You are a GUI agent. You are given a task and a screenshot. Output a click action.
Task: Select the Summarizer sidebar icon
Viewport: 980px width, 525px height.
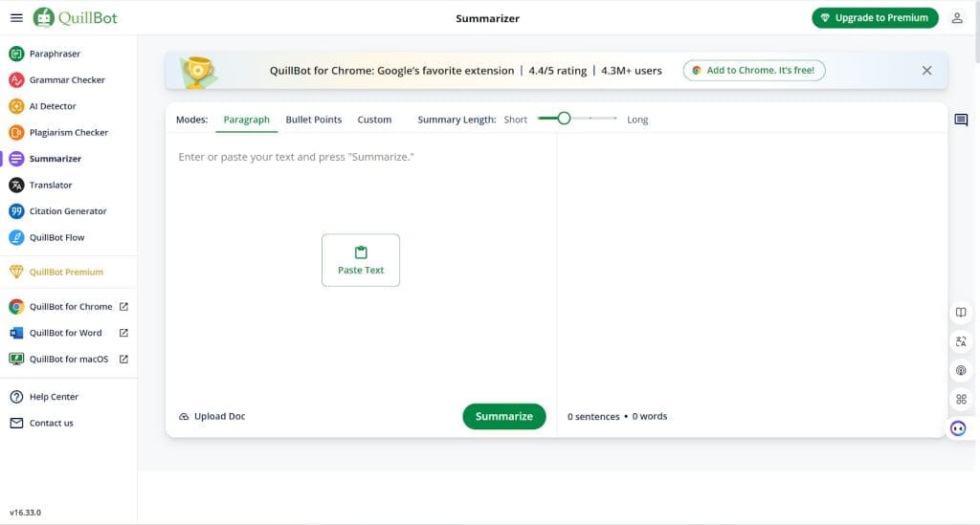(x=16, y=159)
